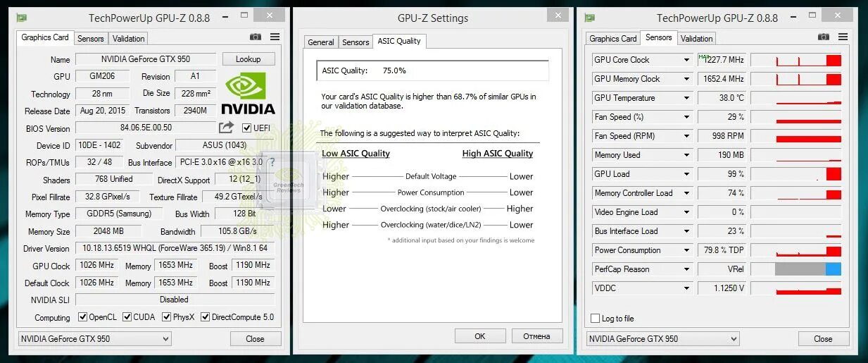This screenshot has width=868, height=363.
Task: Expand the Video Engine Load sensor dropdown
Action: [686, 212]
